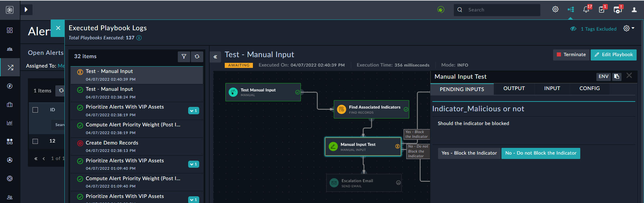Click the filter icon in playbook list
Image resolution: width=644 pixels, height=203 pixels.
184,56
